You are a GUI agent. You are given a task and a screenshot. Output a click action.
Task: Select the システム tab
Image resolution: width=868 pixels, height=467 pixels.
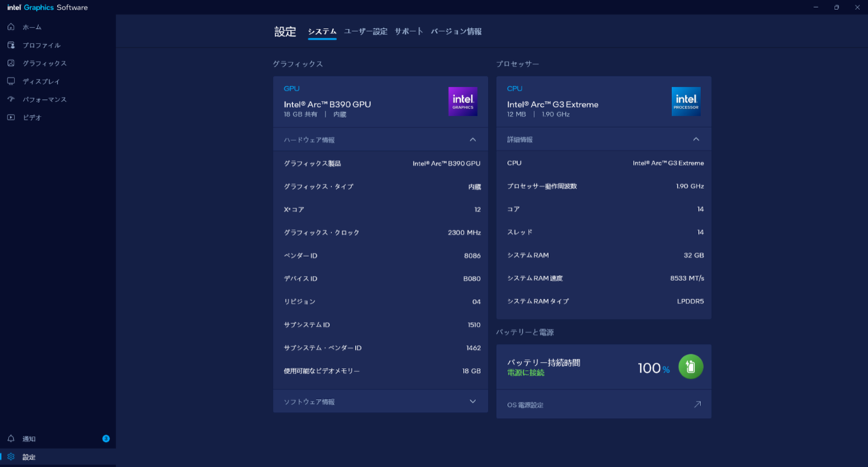coord(322,32)
